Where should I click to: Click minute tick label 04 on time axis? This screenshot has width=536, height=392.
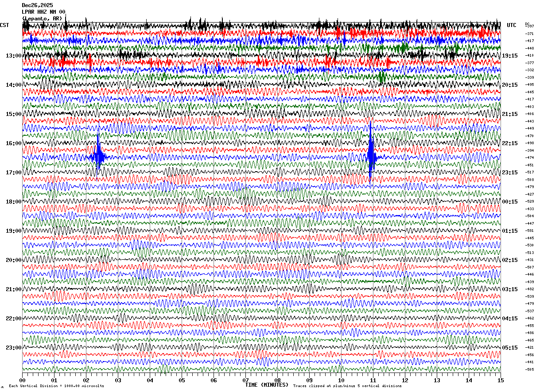[150, 380]
